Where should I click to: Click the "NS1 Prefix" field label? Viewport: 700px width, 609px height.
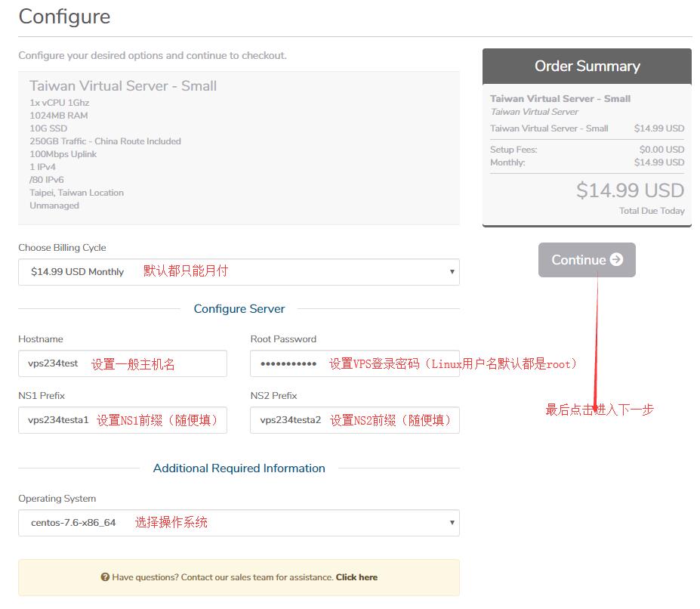pos(42,396)
